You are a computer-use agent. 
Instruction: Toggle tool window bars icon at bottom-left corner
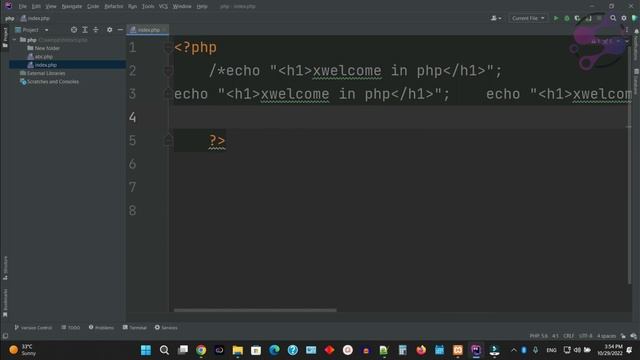click(5, 336)
